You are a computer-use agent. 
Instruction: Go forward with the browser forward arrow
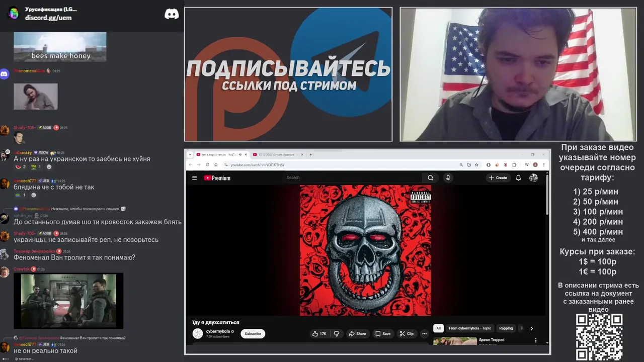[x=199, y=164]
